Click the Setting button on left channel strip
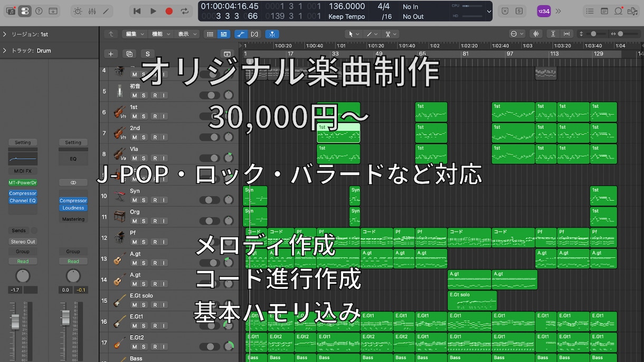The height and width of the screenshot is (362, 644). [x=23, y=142]
